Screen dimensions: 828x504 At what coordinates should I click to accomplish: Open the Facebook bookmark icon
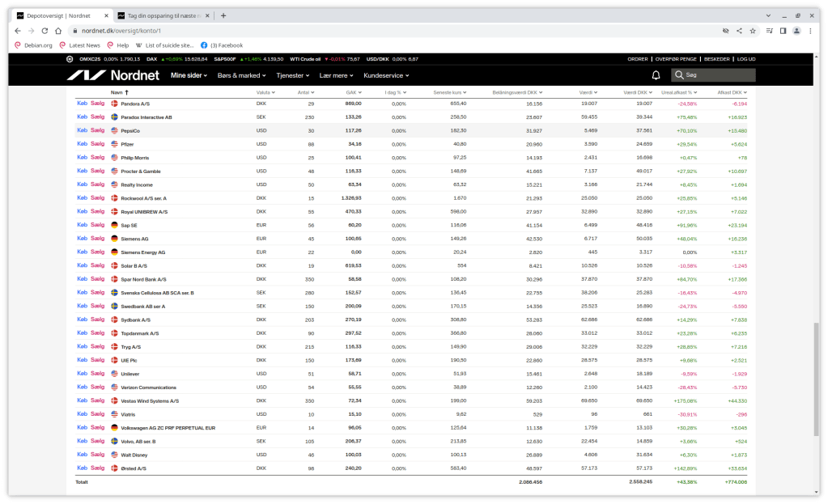[x=204, y=45]
